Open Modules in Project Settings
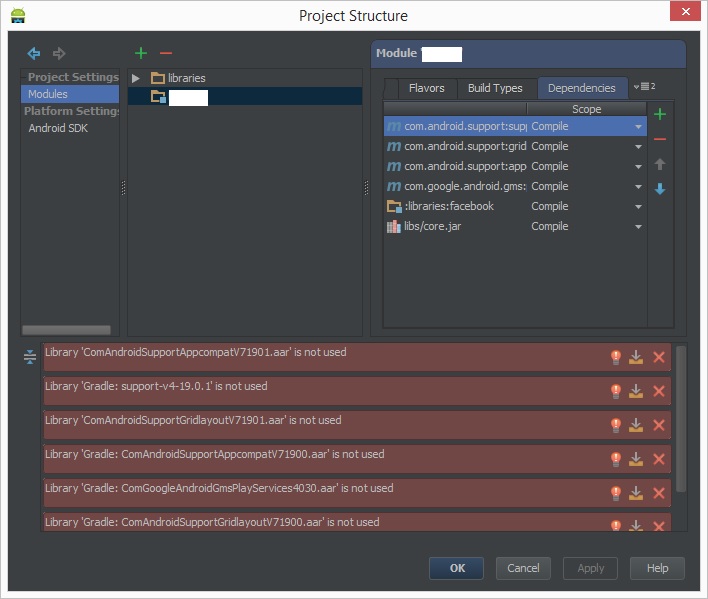This screenshot has height=599, width=708. point(70,94)
